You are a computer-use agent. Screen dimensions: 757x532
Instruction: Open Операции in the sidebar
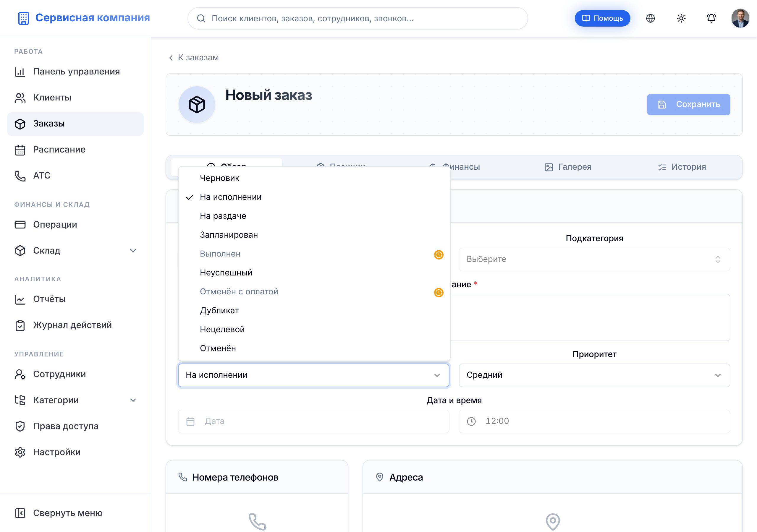(x=75, y=224)
